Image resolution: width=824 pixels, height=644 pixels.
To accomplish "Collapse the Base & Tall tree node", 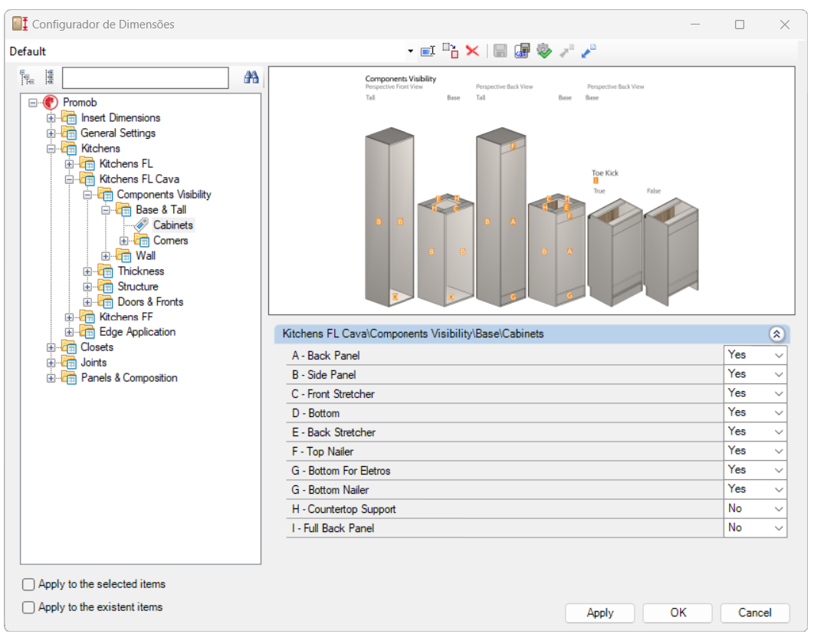I will point(106,210).
